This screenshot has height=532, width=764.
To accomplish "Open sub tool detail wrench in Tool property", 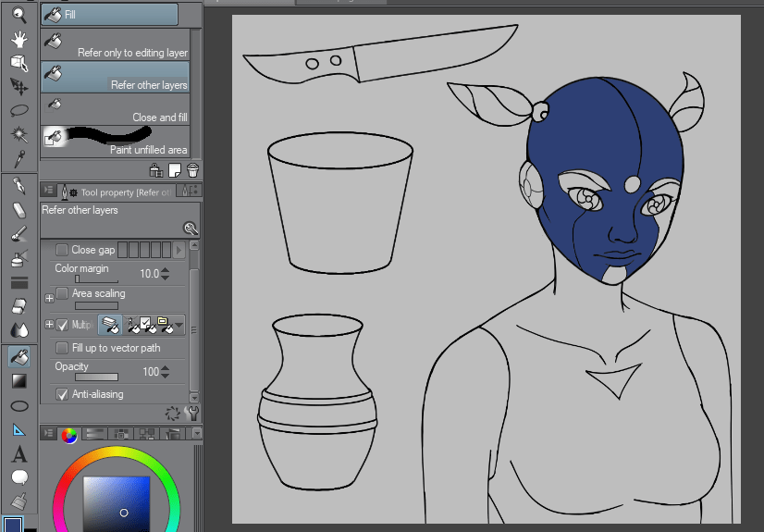I will point(190,228).
